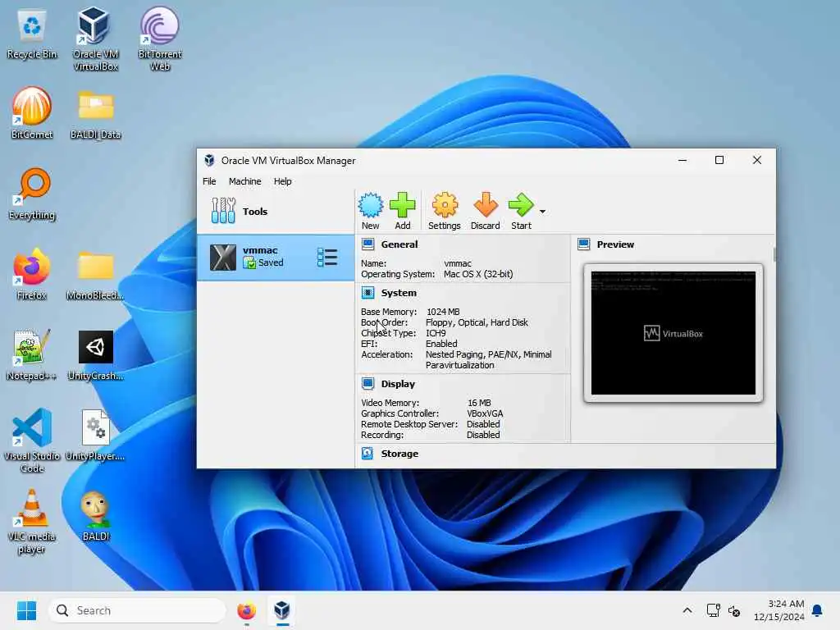Click the Mac OS X icon of vmmac
840x630 pixels.
tap(223, 257)
